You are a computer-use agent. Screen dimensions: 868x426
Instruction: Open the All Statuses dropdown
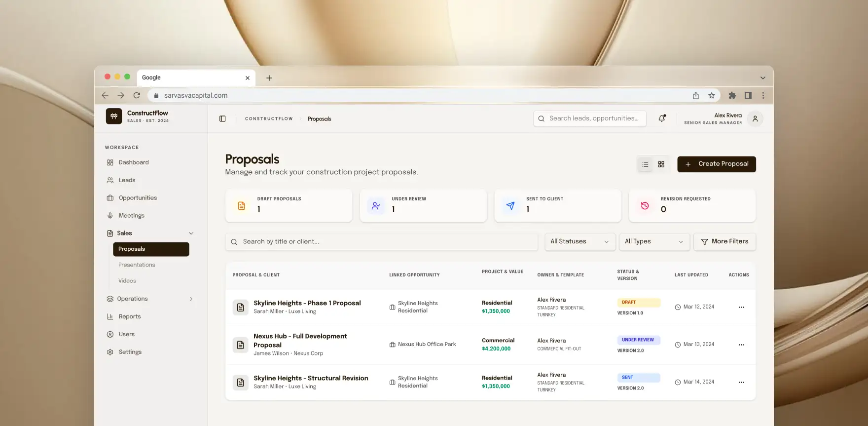click(x=580, y=241)
